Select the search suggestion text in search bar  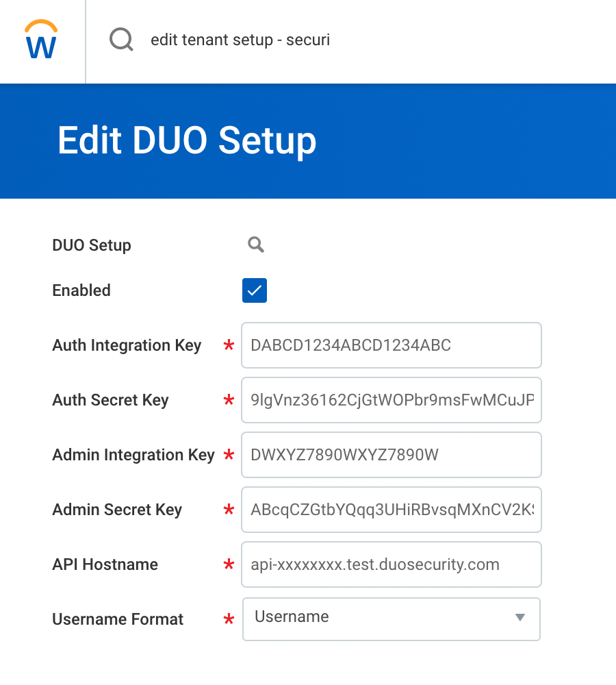coord(240,40)
